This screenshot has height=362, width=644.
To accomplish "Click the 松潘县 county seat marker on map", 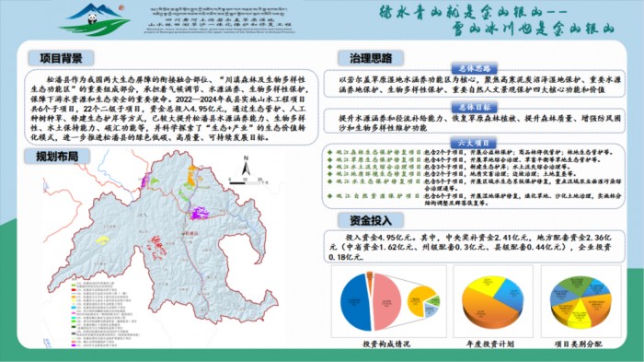I will (183, 234).
